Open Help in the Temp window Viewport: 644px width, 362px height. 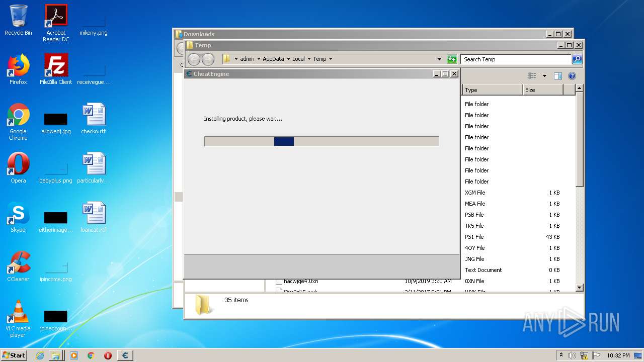pyautogui.click(x=572, y=76)
